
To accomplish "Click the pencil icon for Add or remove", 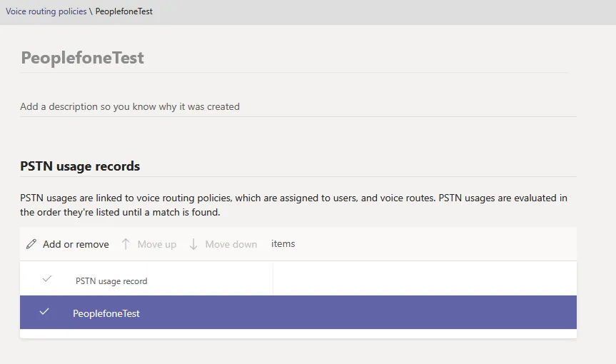I will 31,244.
